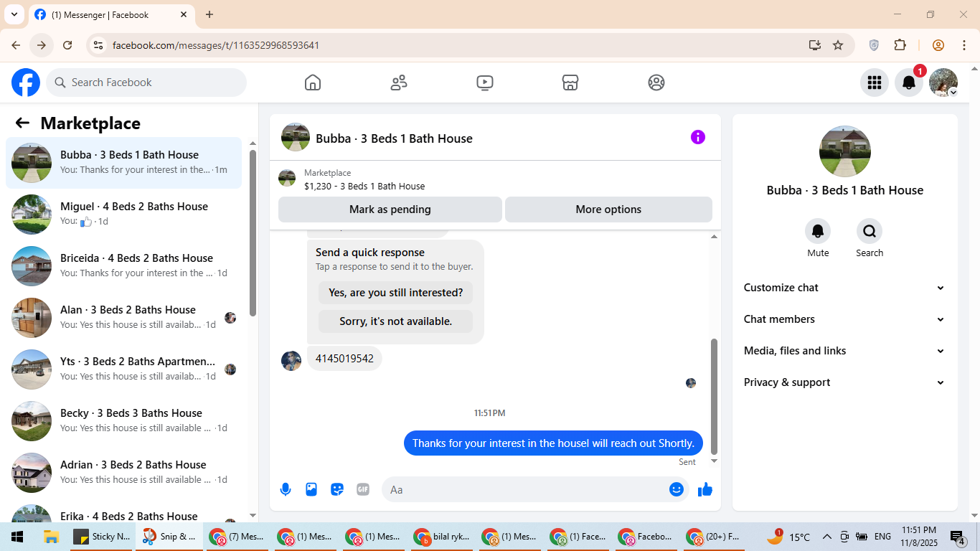Open the Home feed icon
This screenshot has width=980, height=551.
click(x=313, y=83)
